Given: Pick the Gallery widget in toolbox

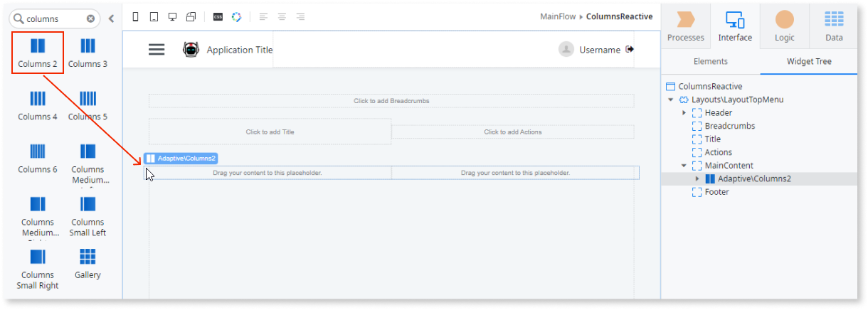Looking at the screenshot, I should coord(88,263).
